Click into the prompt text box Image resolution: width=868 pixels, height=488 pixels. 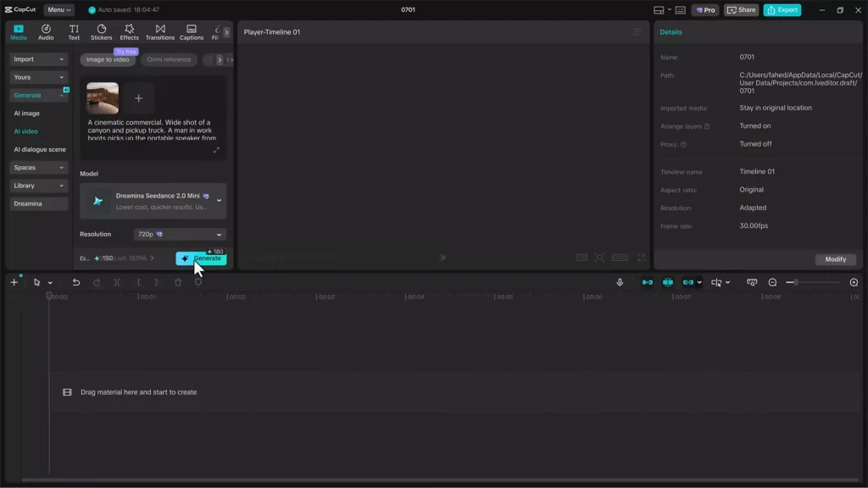(153, 130)
